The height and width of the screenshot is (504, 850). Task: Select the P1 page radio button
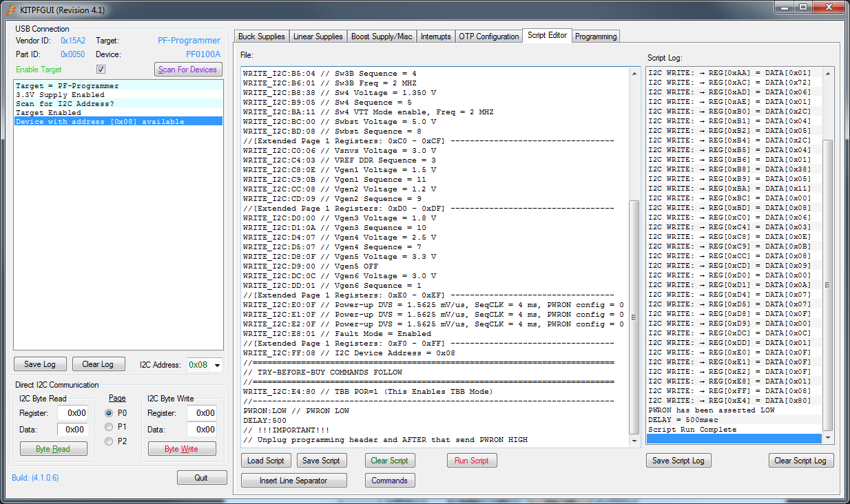(x=109, y=427)
